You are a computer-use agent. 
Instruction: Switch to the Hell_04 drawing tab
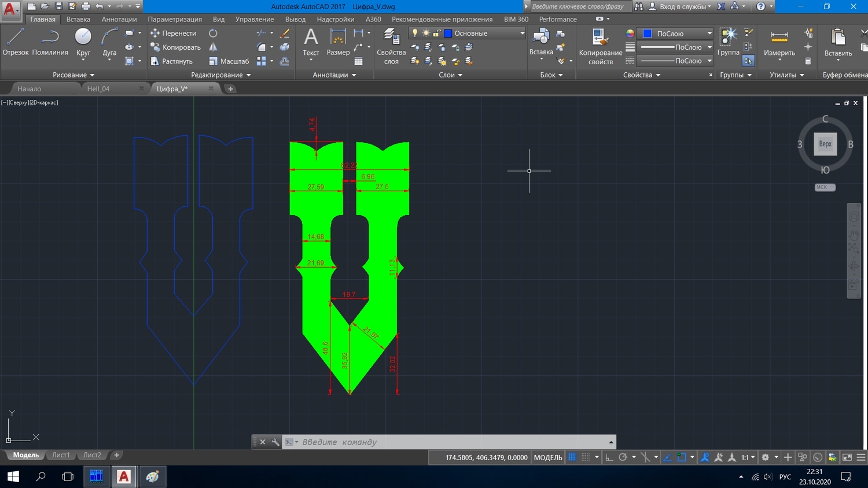click(98, 88)
